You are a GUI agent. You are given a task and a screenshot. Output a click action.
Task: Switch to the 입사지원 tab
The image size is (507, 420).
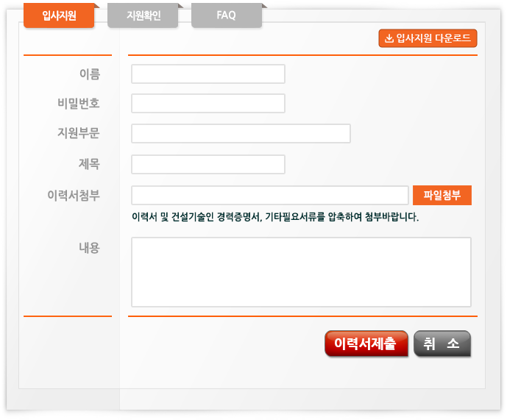click(59, 15)
